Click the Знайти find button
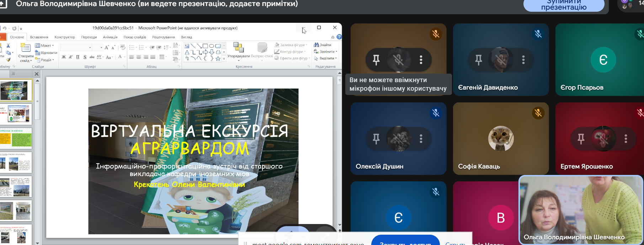 pos(323,45)
